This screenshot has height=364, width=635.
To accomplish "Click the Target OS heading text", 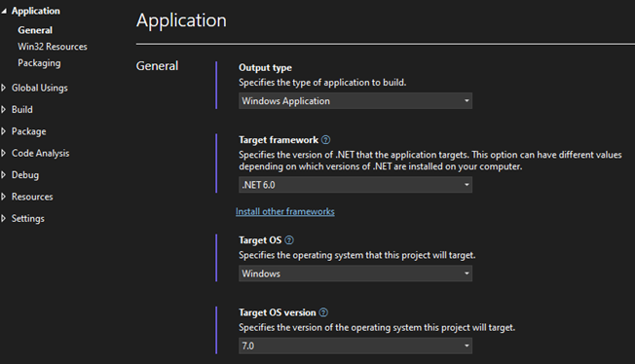I will pyautogui.click(x=260, y=240).
